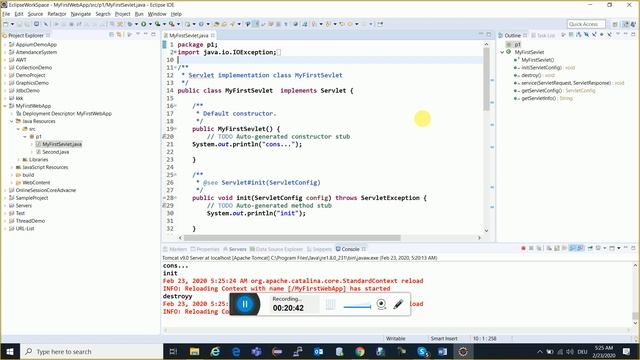Close the MyFirstSevlet.java editor tab

coord(213,36)
